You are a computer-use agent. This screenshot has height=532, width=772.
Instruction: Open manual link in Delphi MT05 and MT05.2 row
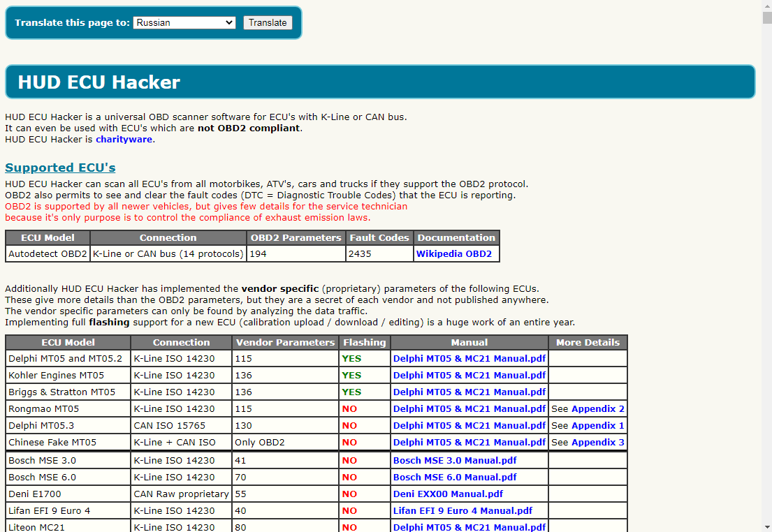coord(469,359)
